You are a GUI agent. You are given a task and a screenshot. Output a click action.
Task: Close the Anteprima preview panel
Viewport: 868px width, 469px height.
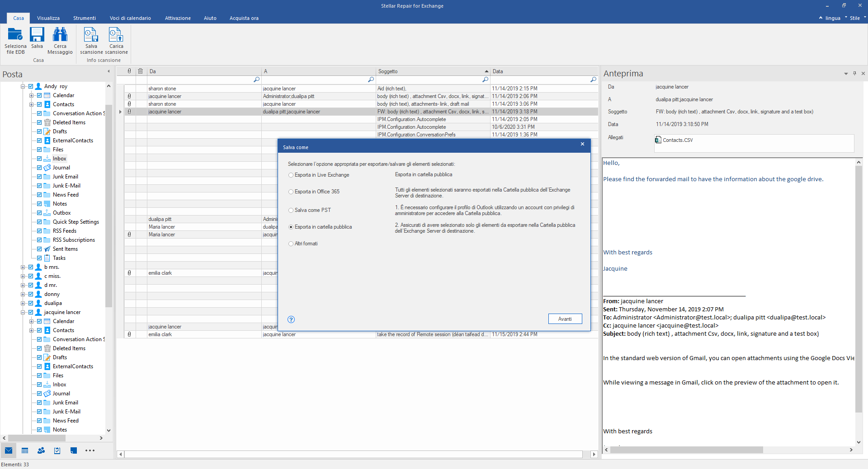click(x=863, y=73)
